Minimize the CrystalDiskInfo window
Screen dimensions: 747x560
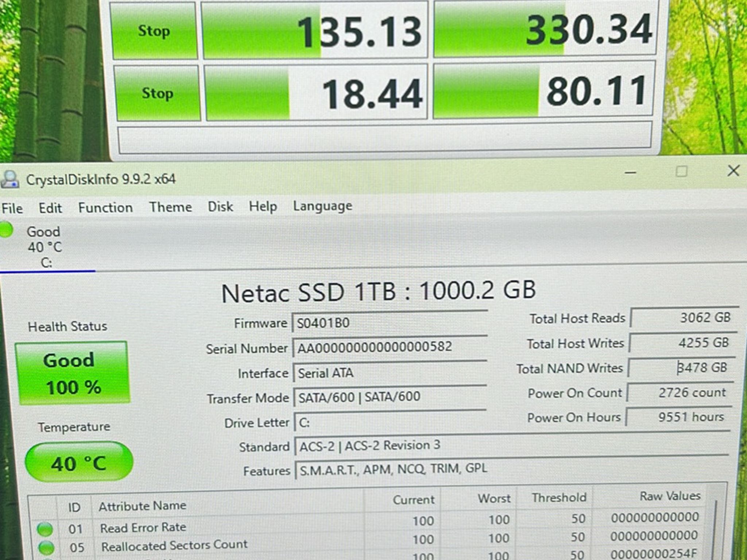[x=630, y=172]
